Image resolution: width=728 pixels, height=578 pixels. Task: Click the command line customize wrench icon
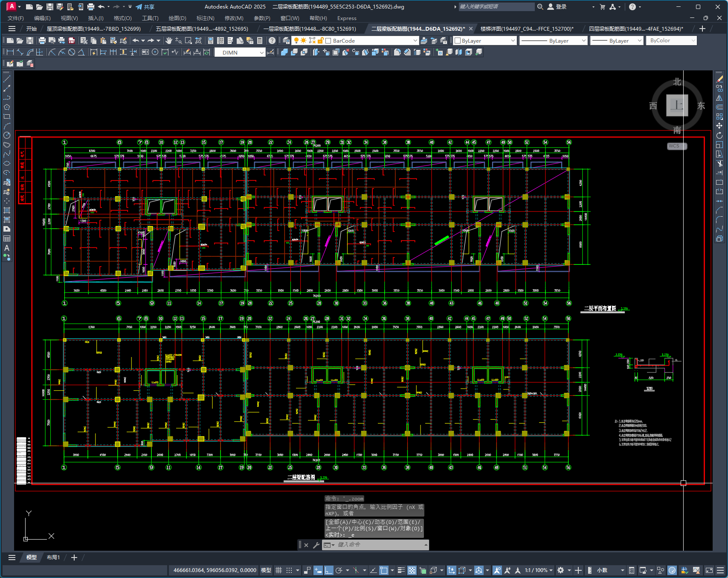(x=316, y=545)
